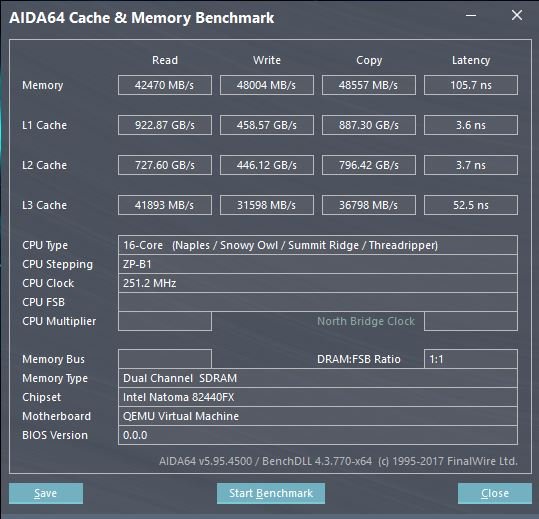Select L2 Cache Write 446.12 GB/s
The width and height of the screenshot is (539, 519).
267,165
